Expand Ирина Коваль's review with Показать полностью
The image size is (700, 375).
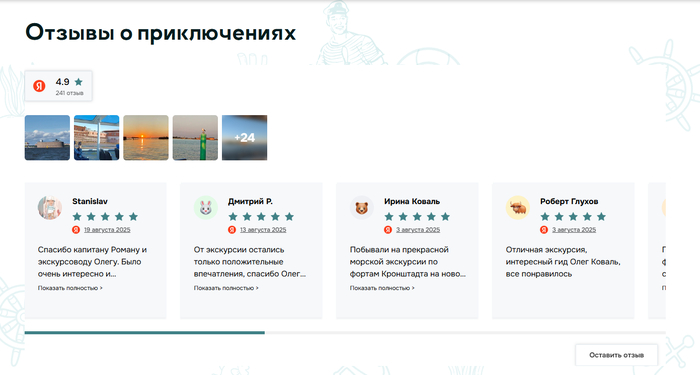pyautogui.click(x=382, y=288)
